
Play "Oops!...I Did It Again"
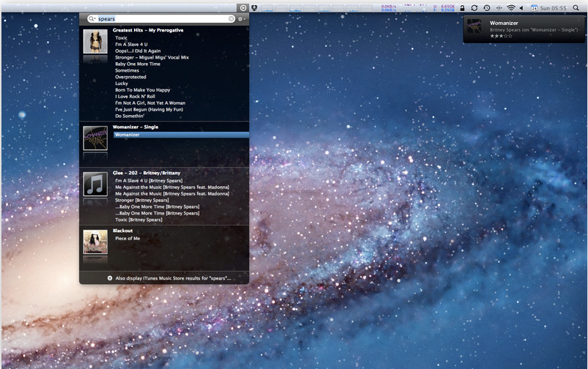(x=138, y=51)
